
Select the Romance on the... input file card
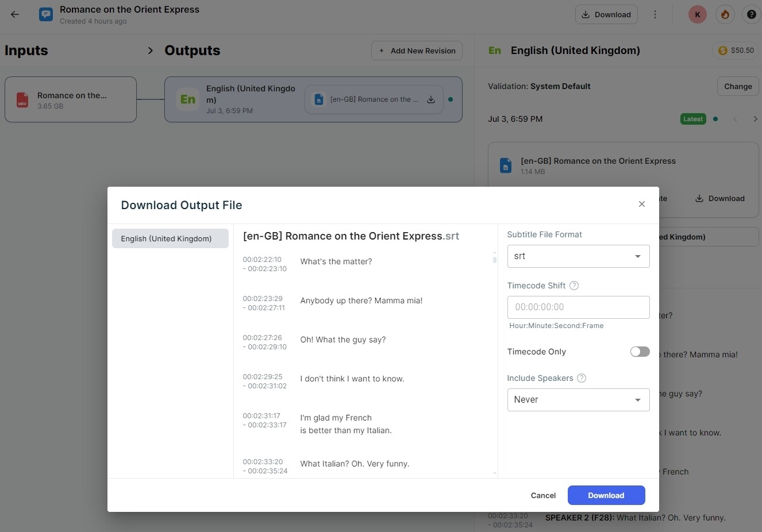pyautogui.click(x=71, y=99)
